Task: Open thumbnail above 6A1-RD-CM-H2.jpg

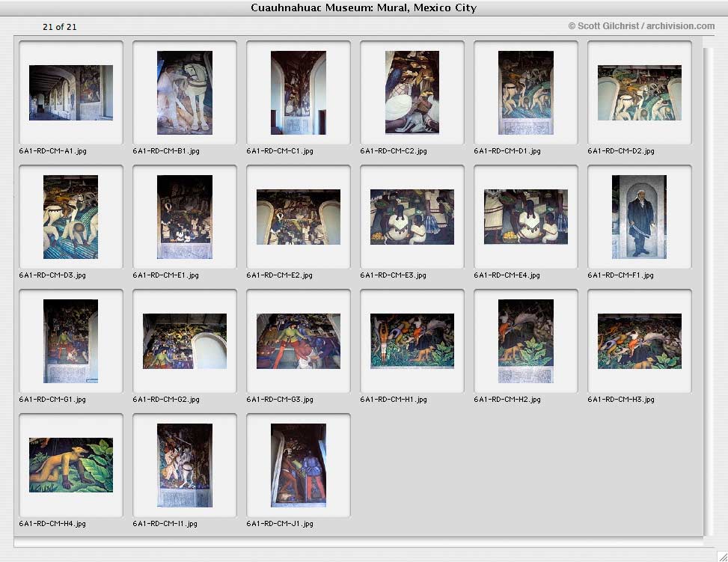Action: click(526, 341)
